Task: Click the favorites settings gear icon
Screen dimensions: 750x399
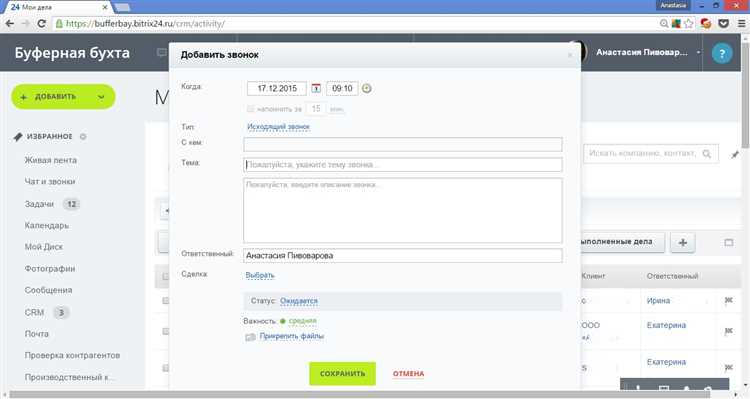Action: [83, 137]
